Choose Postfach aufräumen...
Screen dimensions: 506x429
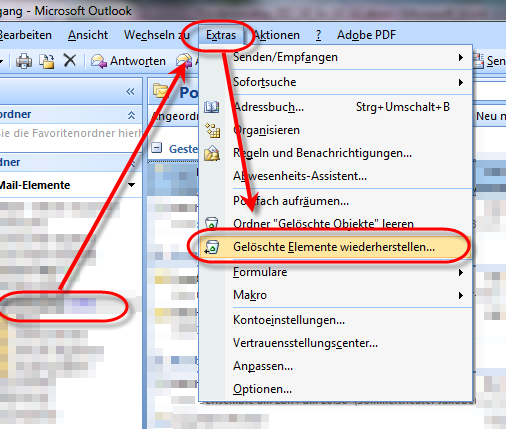[336, 201]
